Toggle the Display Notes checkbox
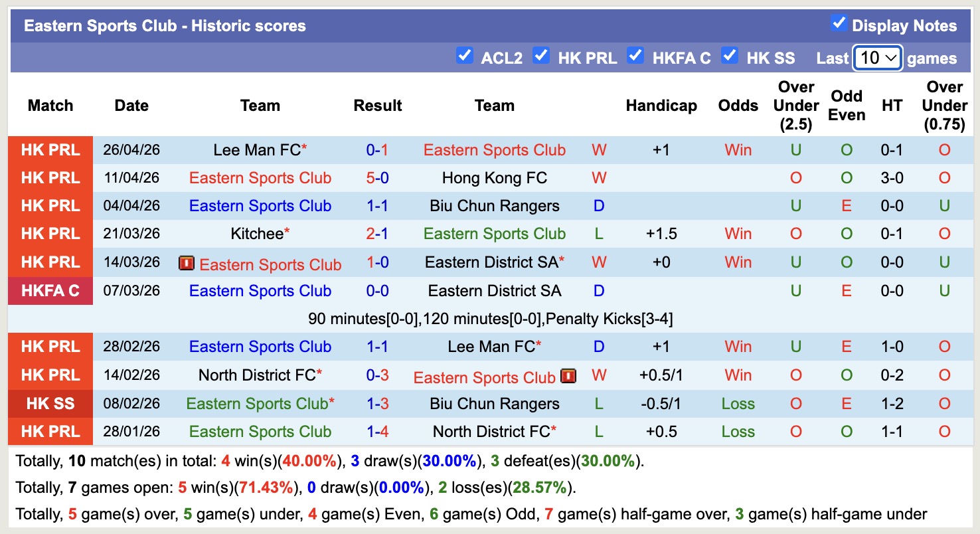Image resolution: width=980 pixels, height=534 pixels. 838,24
